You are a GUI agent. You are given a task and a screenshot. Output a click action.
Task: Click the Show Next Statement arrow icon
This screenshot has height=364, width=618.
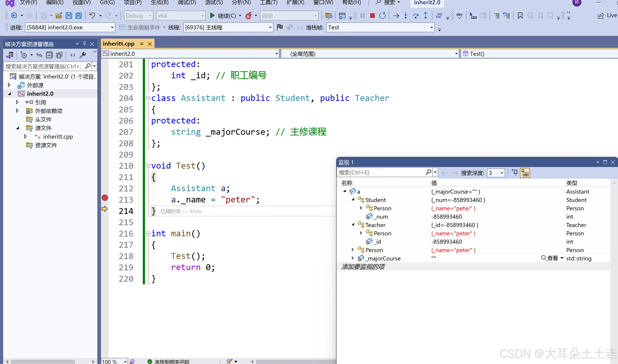coord(396,16)
